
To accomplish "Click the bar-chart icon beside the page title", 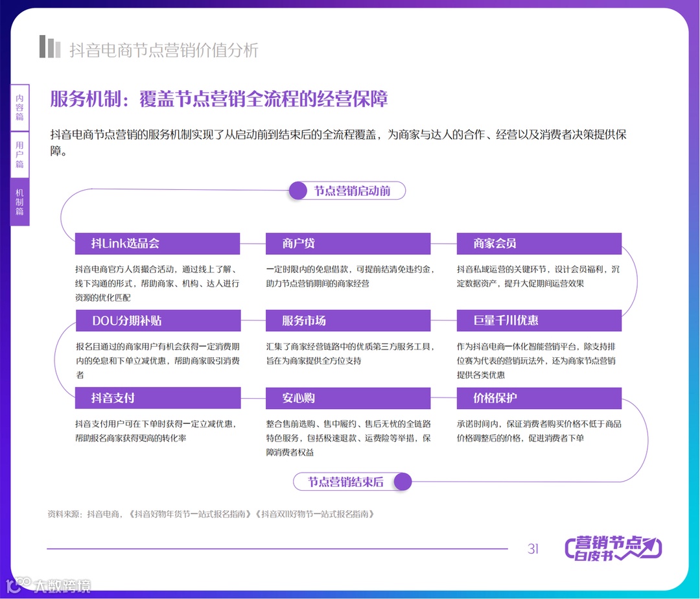I will point(49,47).
